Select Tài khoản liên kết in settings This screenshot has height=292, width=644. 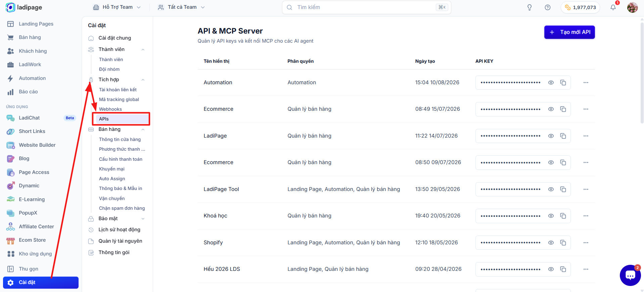click(118, 90)
